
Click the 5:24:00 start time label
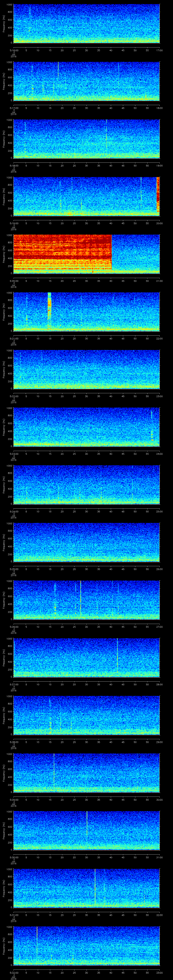[14, 511]
